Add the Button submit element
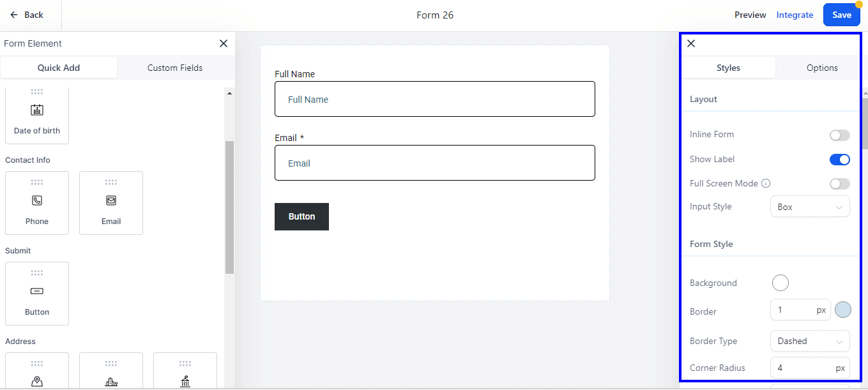The width and height of the screenshot is (868, 390). click(x=37, y=294)
